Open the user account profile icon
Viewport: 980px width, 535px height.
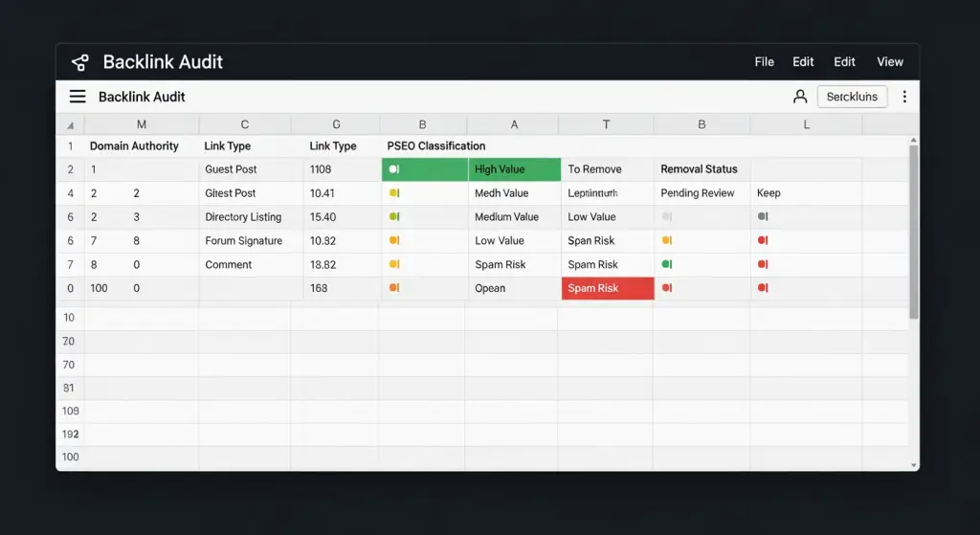click(x=800, y=97)
